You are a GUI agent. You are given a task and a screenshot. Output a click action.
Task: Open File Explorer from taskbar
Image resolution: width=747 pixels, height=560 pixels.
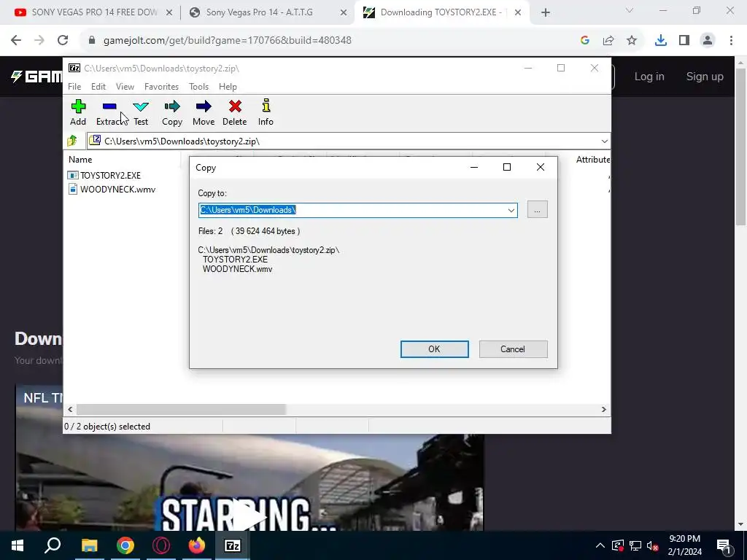pos(89,545)
